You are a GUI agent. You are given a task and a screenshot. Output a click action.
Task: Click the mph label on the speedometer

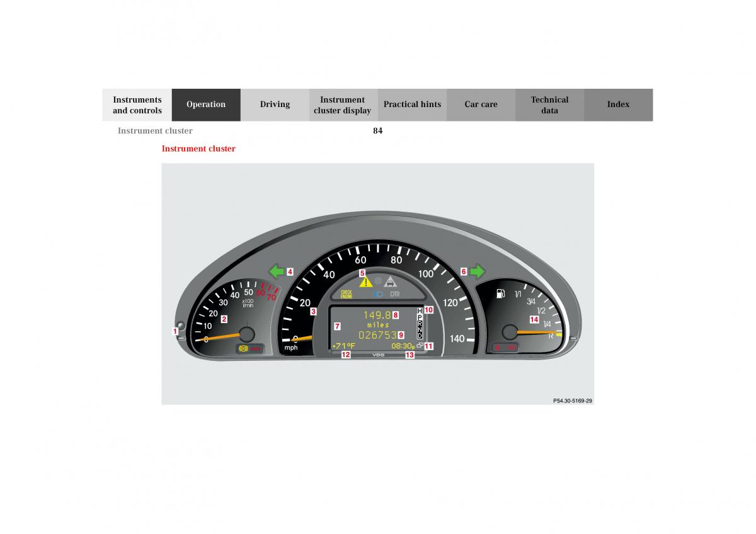click(x=290, y=348)
